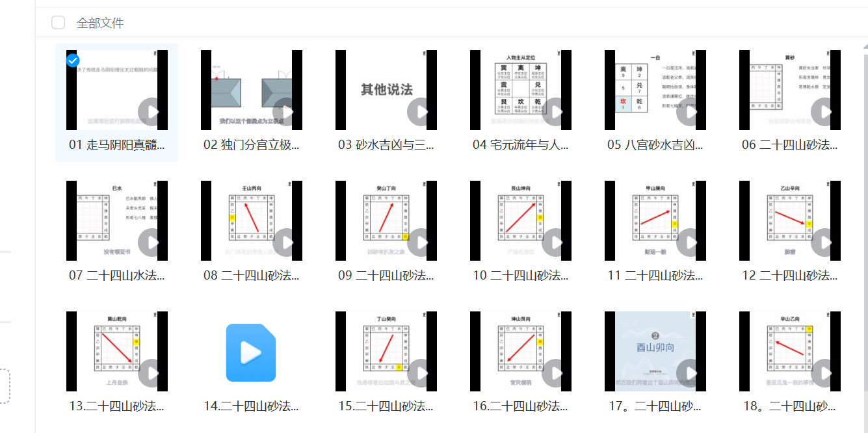Click play overlay on video 04 宅元流年

click(x=555, y=112)
